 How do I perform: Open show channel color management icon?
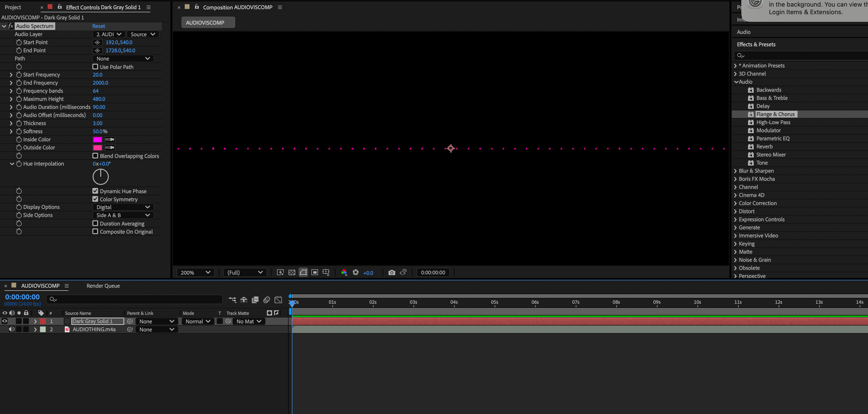point(344,273)
